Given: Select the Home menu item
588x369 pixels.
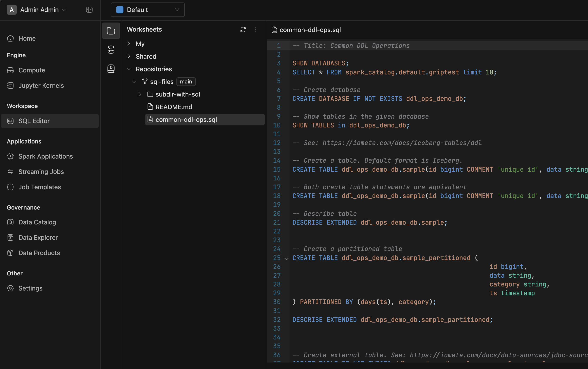Looking at the screenshot, I should (x=27, y=38).
